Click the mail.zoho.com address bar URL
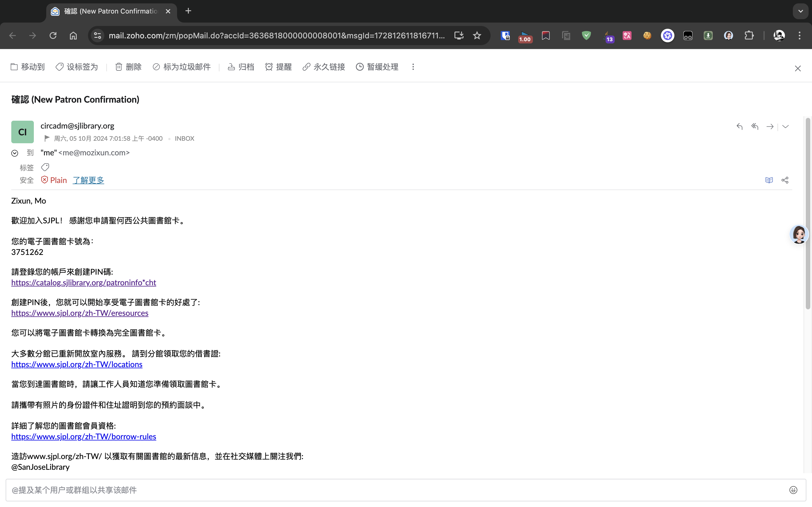Viewport: 812px width, 507px height. (x=277, y=36)
